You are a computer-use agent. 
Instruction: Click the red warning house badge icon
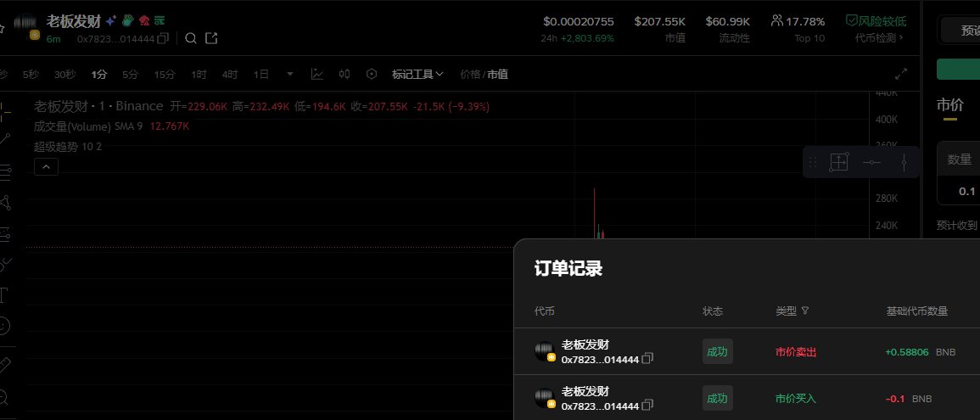pos(144,20)
